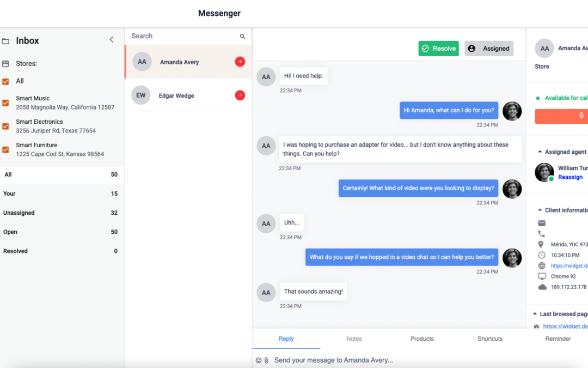
Task: Uncheck the Smart Electronics store filter
Action: tap(5, 125)
